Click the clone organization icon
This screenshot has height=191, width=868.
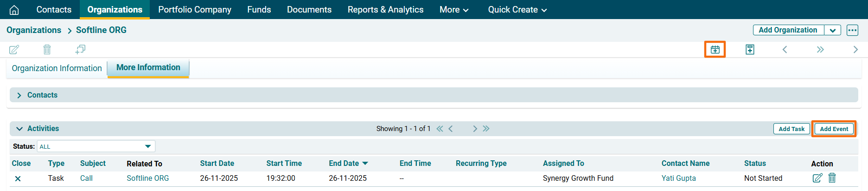click(80, 49)
